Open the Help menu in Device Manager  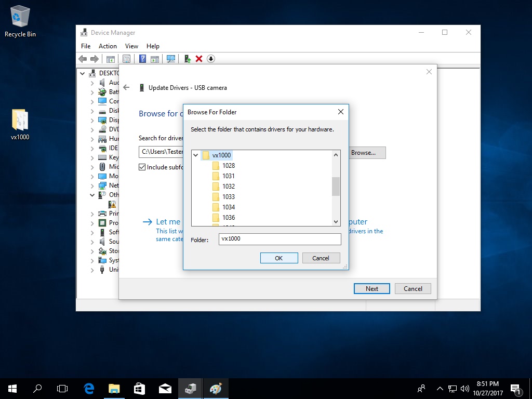tap(153, 46)
